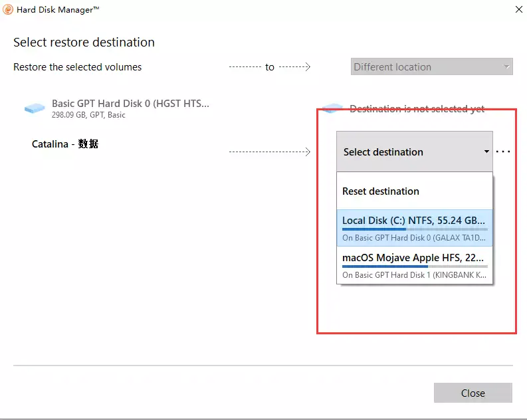This screenshot has height=420, width=527.
Task: Click the destination disk icon
Action: tap(332, 108)
